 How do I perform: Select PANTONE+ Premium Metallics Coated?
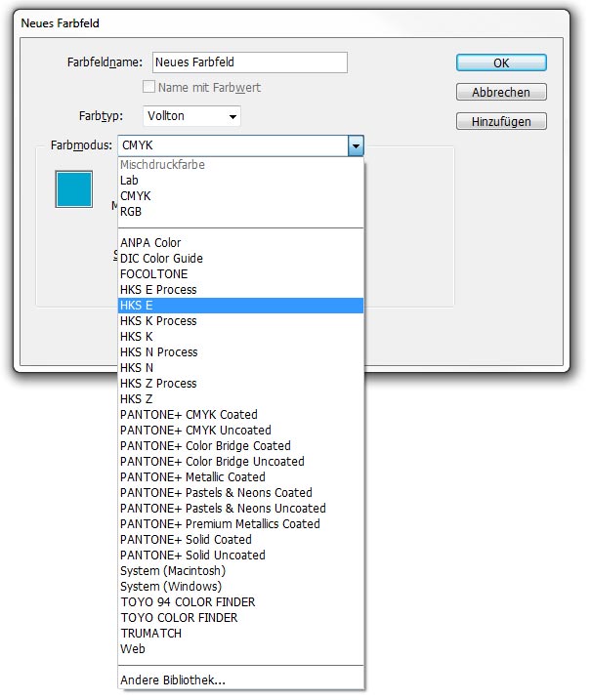pyautogui.click(x=240, y=524)
